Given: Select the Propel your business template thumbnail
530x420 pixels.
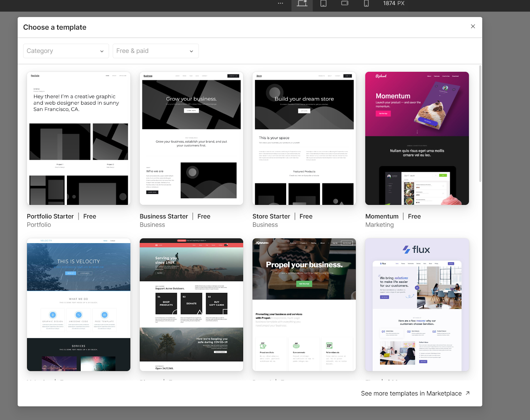Looking at the screenshot, I should tap(304, 304).
